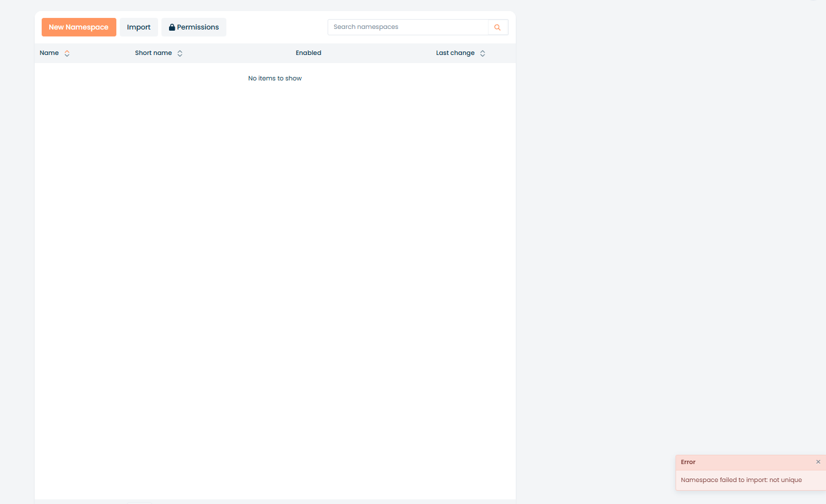The height and width of the screenshot is (504, 826).
Task: Select the Name column header label
Action: (49, 53)
